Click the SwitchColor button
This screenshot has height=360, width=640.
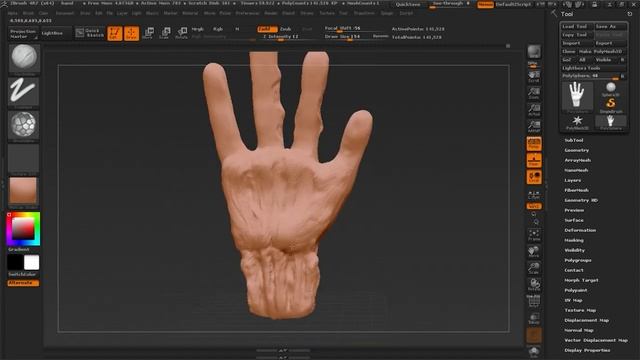[22, 274]
